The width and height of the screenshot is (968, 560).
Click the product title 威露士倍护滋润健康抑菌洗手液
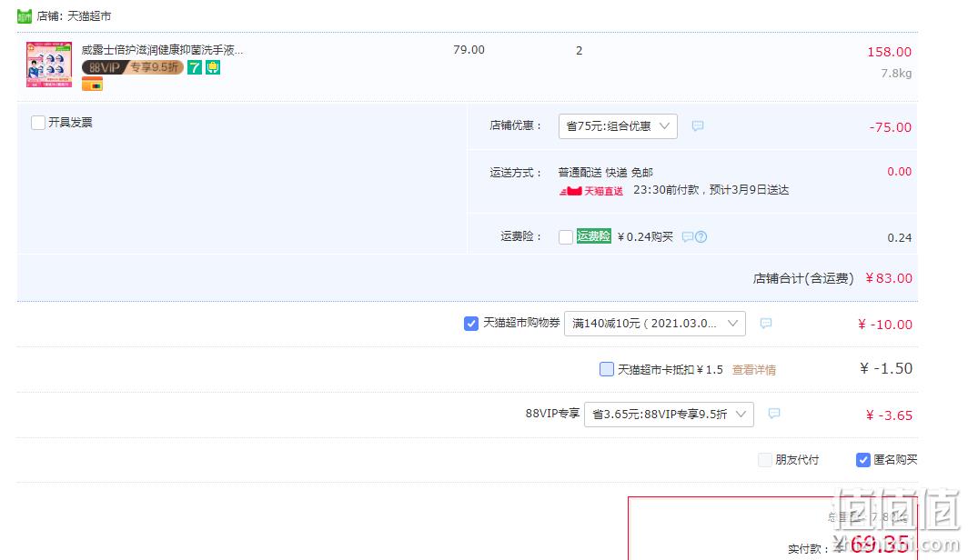(162, 50)
